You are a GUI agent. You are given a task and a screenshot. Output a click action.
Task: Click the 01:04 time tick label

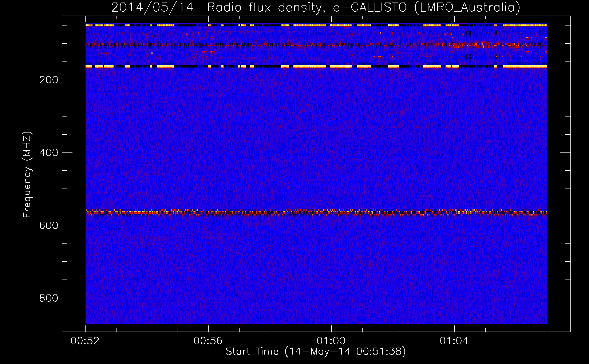(x=454, y=341)
